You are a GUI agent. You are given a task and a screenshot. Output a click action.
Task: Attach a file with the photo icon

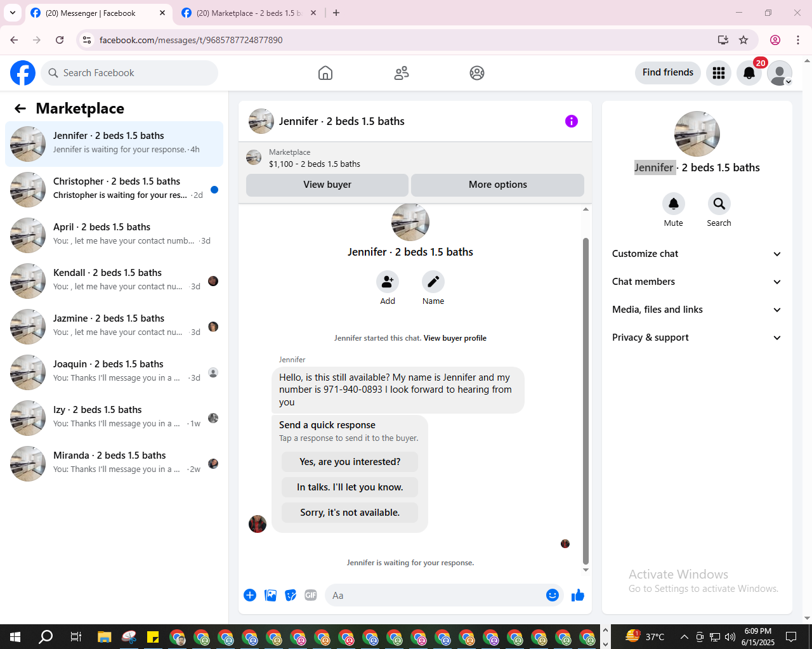click(270, 595)
